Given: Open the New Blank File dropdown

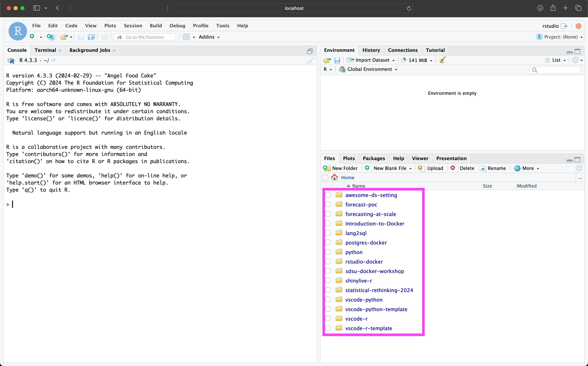Looking at the screenshot, I should coord(389,168).
